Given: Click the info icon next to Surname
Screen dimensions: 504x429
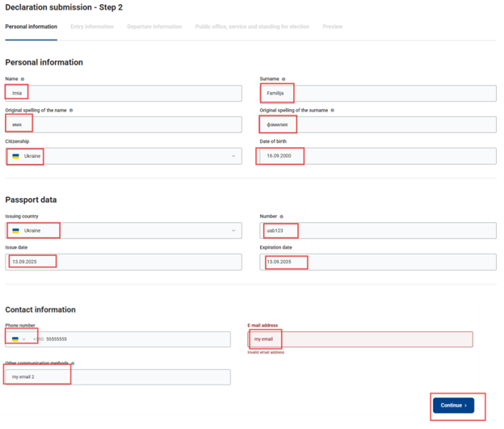Looking at the screenshot, I should pos(283,79).
